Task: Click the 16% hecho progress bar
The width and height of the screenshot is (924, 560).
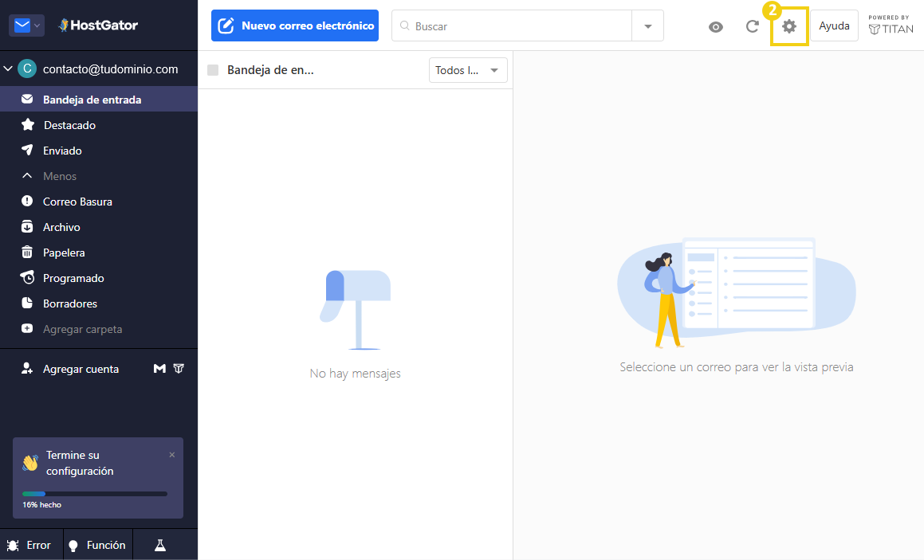Action: pyautogui.click(x=96, y=494)
